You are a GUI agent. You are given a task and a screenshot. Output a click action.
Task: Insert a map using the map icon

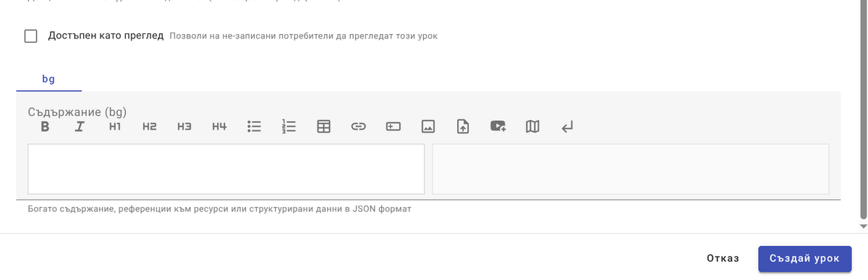click(x=533, y=127)
